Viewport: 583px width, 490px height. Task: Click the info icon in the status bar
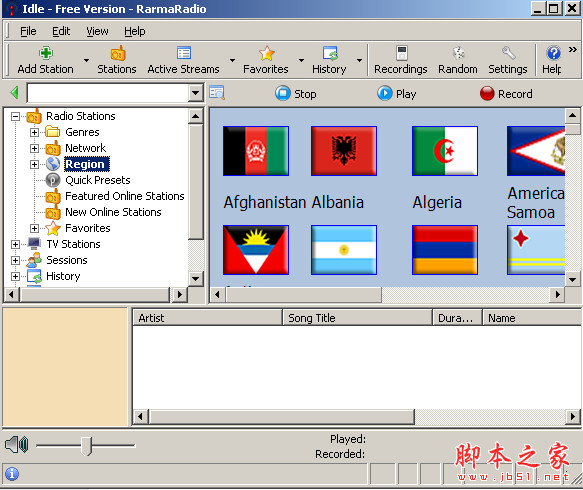pyautogui.click(x=12, y=474)
